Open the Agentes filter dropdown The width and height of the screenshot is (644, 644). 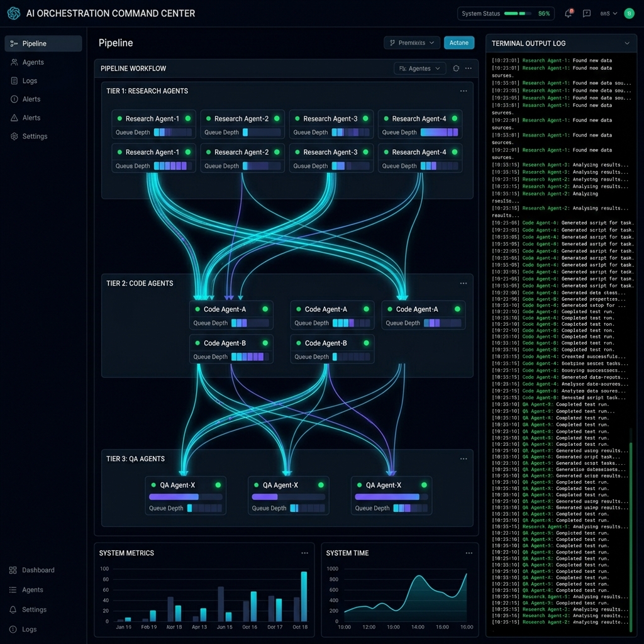pos(419,69)
